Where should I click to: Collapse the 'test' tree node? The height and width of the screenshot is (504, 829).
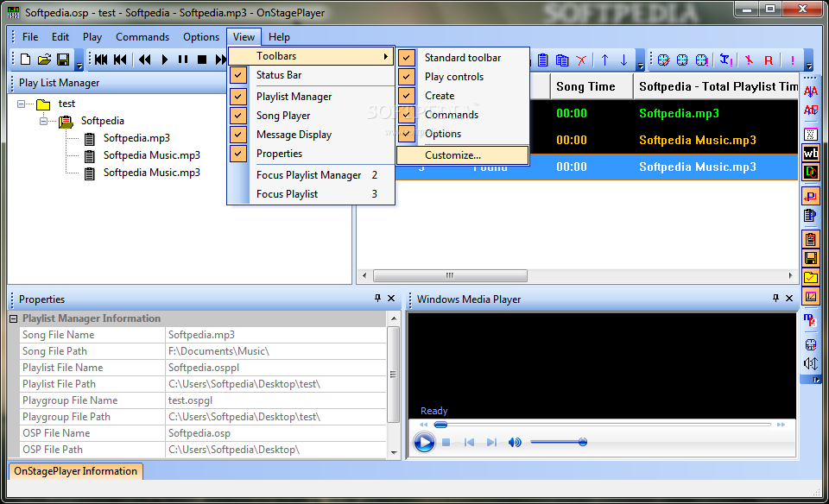click(21, 104)
